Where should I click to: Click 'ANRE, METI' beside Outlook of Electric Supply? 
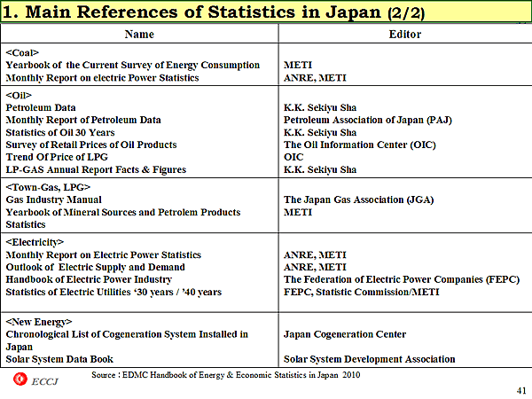315,268
